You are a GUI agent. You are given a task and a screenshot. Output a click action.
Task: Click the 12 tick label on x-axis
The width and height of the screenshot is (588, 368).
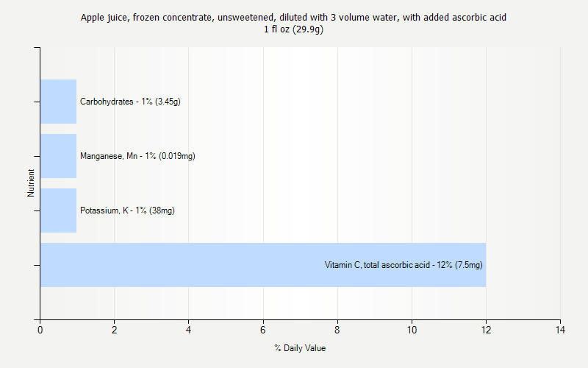click(486, 330)
